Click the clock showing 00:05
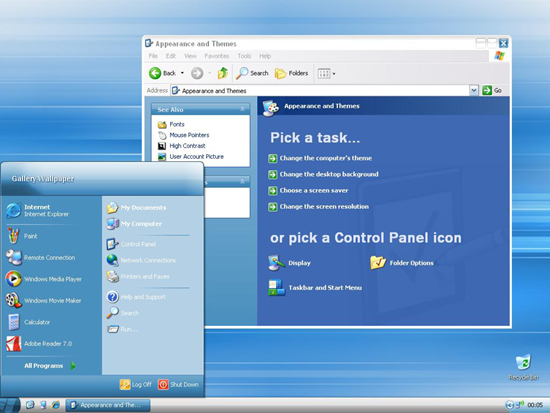Viewport: 550px width, 413px height. tap(535, 405)
